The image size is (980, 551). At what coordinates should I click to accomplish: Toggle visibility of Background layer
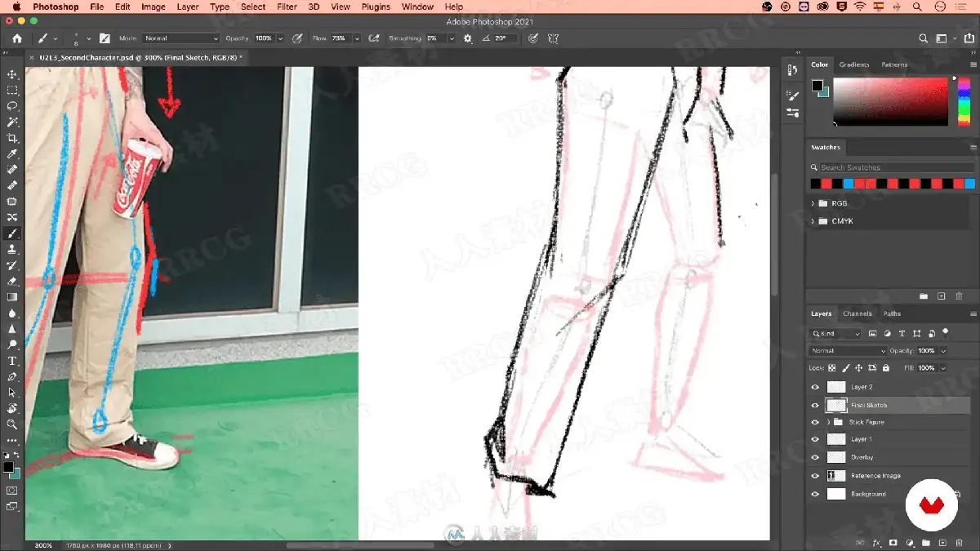(x=815, y=494)
